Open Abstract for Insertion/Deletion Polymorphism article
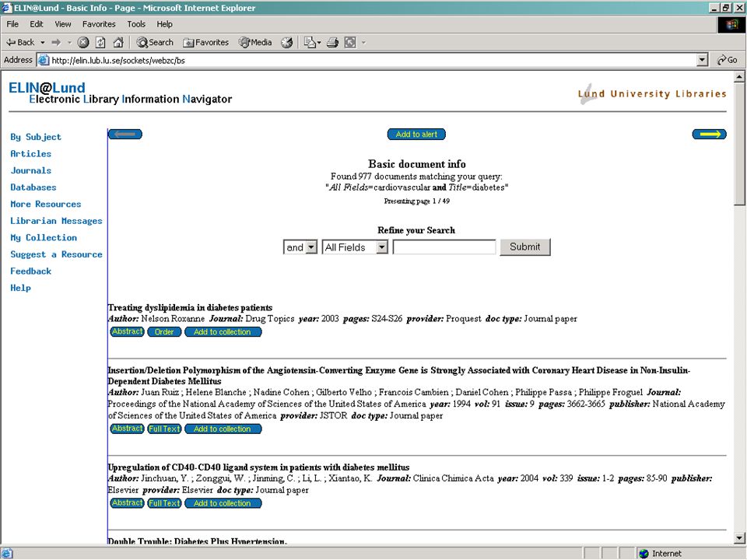This screenshot has width=747, height=560. (127, 429)
